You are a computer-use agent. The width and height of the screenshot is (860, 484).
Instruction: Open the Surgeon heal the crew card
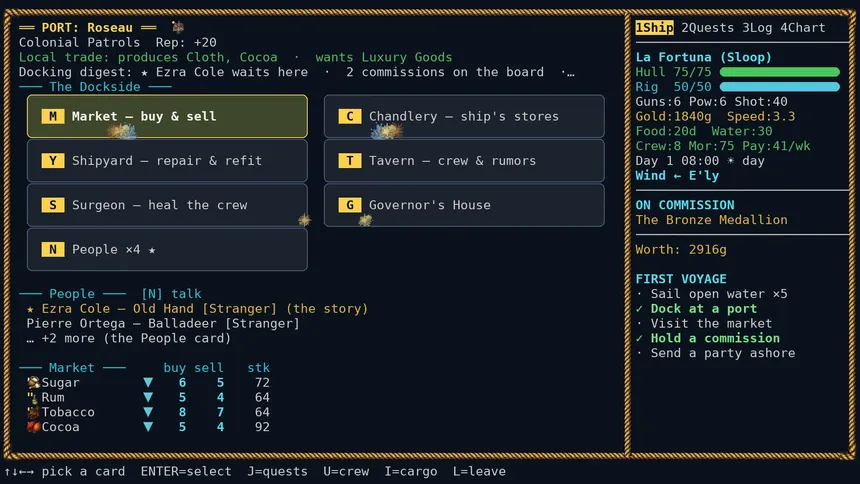pyautogui.click(x=167, y=205)
